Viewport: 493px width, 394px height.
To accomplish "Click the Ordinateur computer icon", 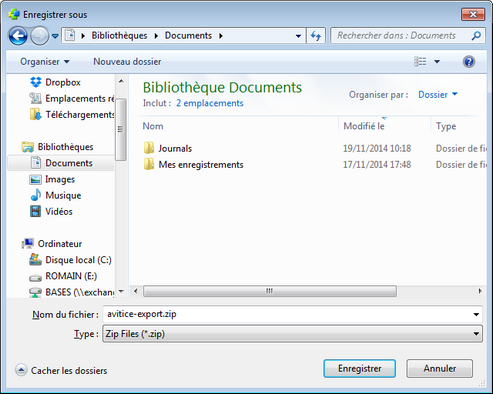I will click(28, 243).
